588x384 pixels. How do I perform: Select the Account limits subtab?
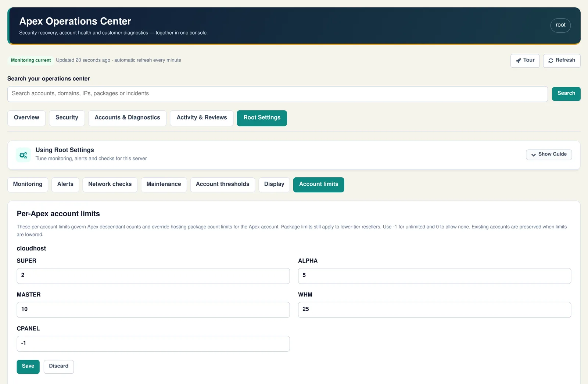click(x=319, y=185)
